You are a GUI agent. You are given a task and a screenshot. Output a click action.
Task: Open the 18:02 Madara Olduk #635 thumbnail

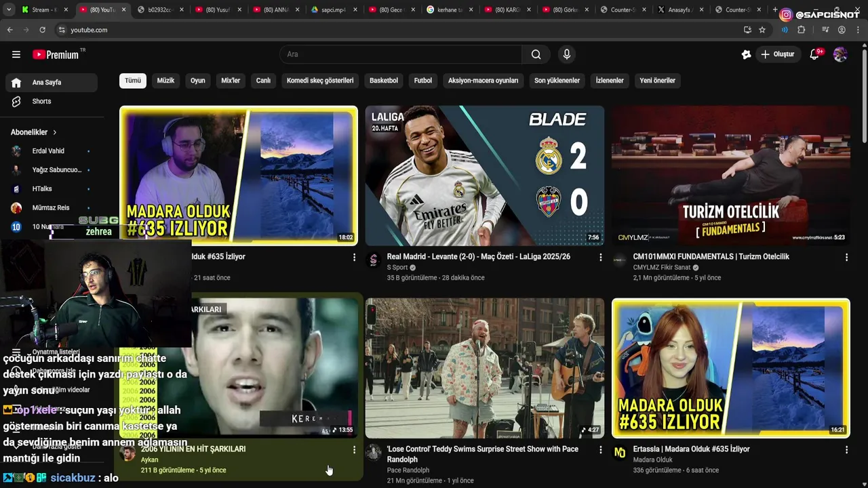point(239,176)
